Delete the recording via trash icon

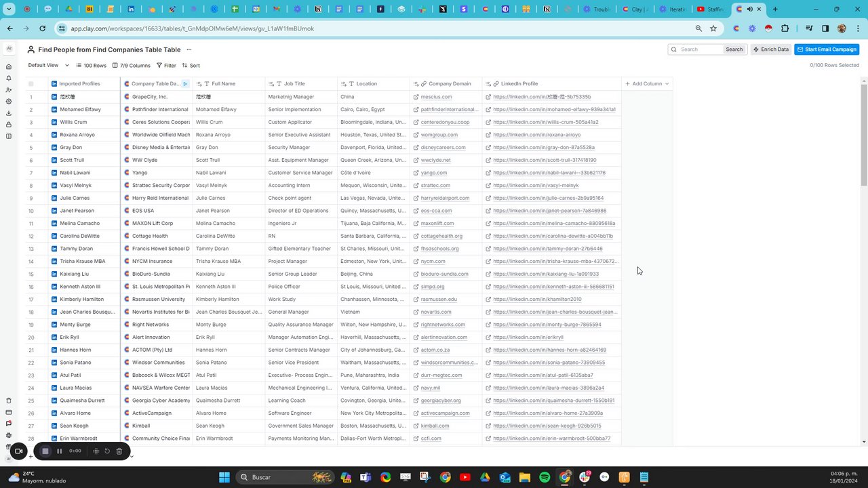coord(119,451)
